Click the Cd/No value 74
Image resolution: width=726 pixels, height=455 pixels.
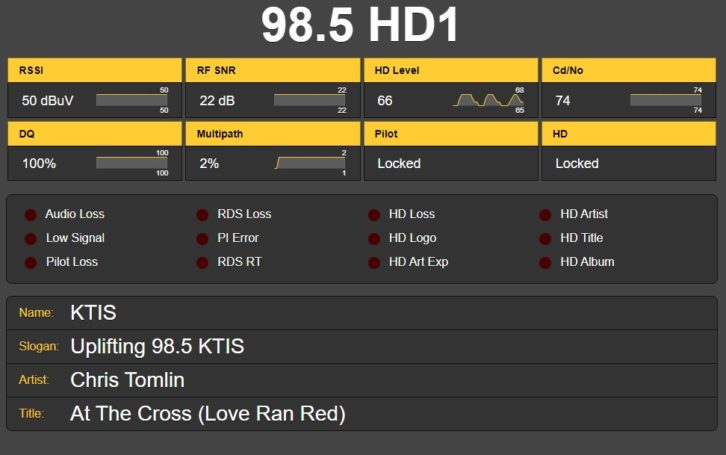[x=563, y=100]
